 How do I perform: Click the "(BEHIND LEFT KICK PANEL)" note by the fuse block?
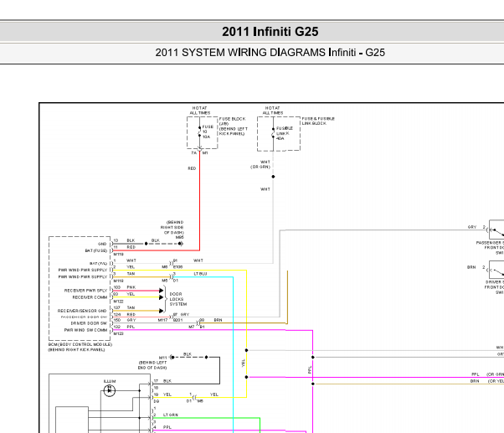[234, 131]
